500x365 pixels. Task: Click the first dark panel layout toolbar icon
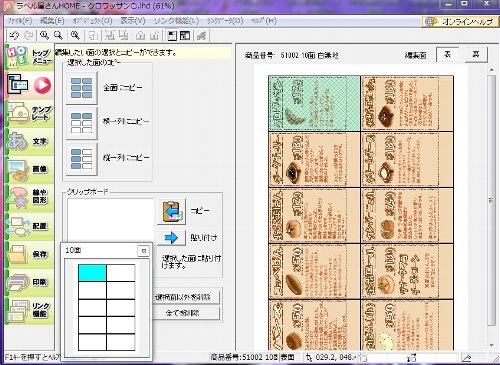[x=172, y=35]
